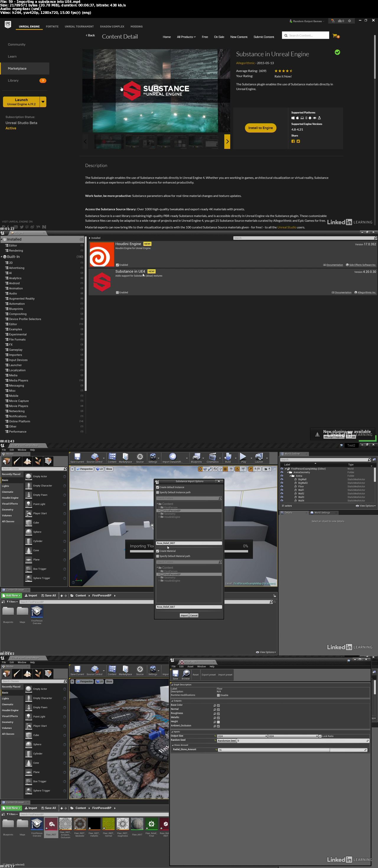
Task: Toggle the grid snapping icon in viewport toolbar
Action: pyautogui.click(x=225, y=469)
